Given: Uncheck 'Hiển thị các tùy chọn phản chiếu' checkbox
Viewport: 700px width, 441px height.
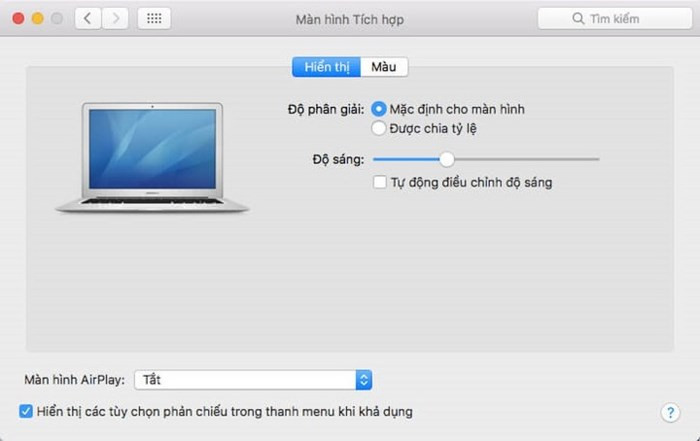Looking at the screenshot, I should coord(26,411).
